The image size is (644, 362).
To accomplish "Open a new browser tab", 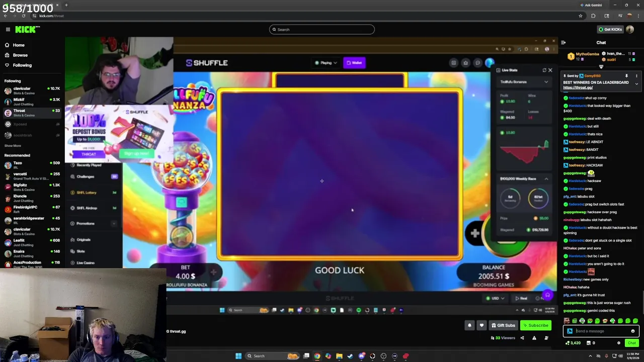I will click(x=66, y=5).
